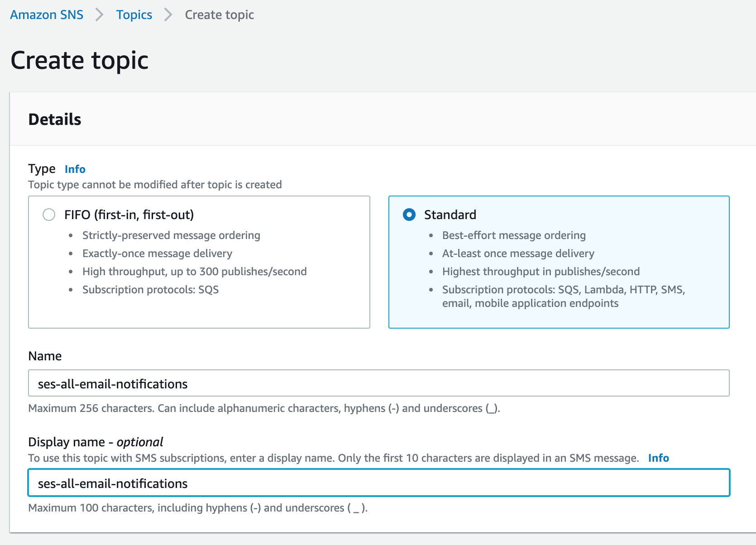Click the chevron after Amazon SNS breadcrumb
This screenshot has width=756, height=545.
(x=100, y=15)
